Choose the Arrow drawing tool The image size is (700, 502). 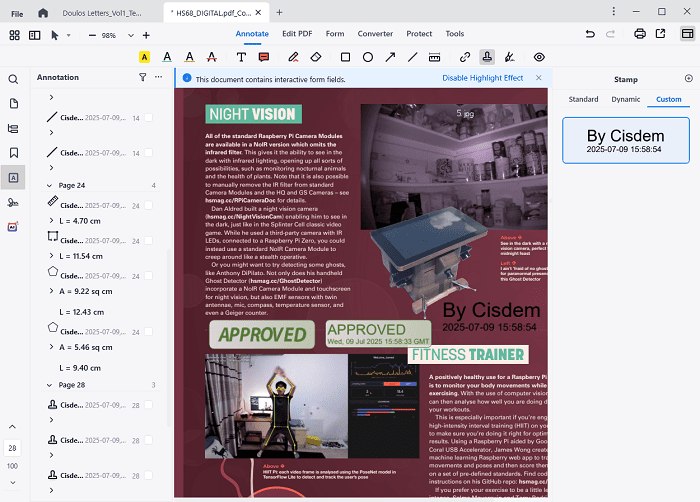point(389,57)
